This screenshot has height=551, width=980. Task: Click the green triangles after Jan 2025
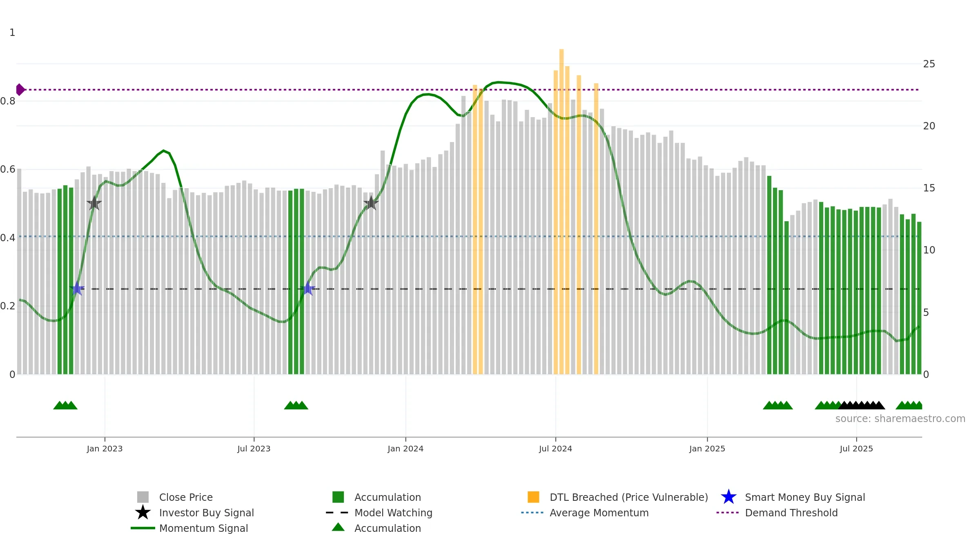778,405
